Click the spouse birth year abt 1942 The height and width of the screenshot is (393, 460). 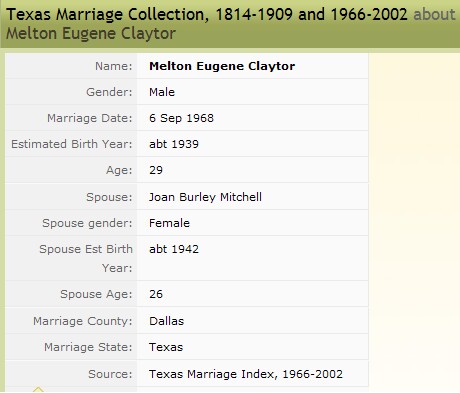tap(174, 249)
